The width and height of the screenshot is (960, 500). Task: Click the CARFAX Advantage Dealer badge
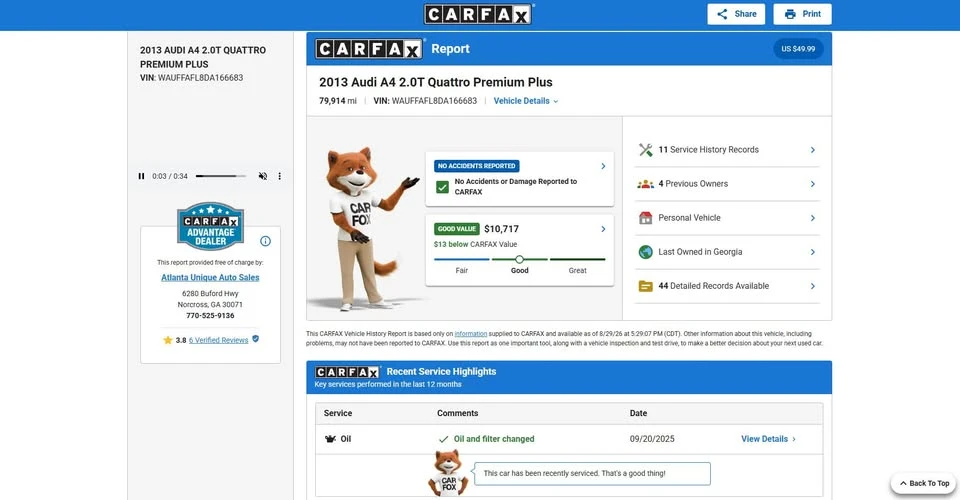(x=211, y=226)
